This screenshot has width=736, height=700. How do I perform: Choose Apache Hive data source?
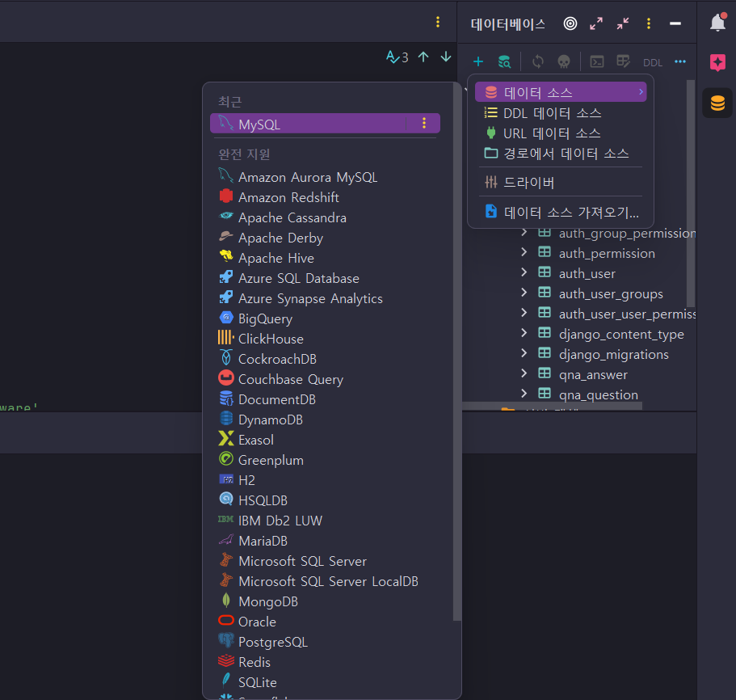(326, 258)
